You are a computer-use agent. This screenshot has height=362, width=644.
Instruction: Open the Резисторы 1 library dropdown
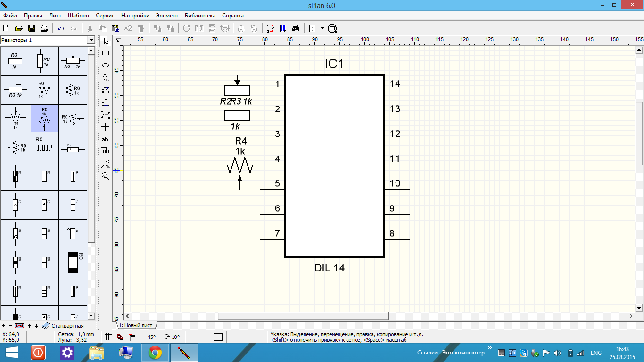pos(91,41)
